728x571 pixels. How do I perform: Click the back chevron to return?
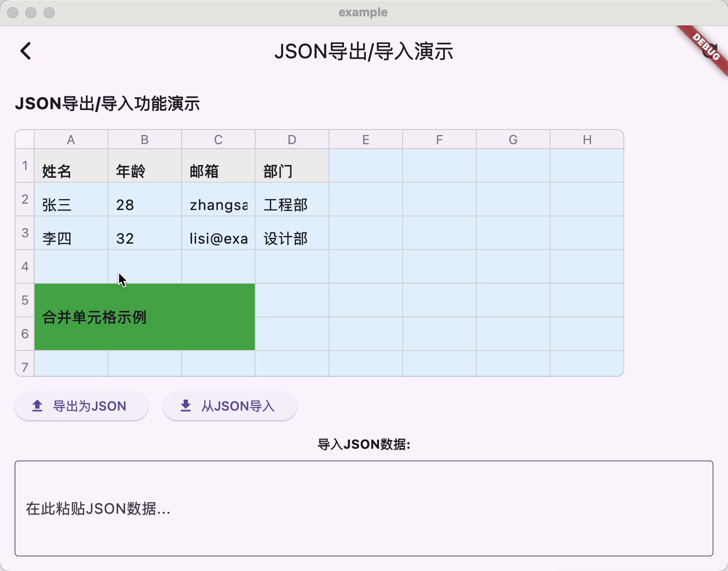pyautogui.click(x=26, y=51)
